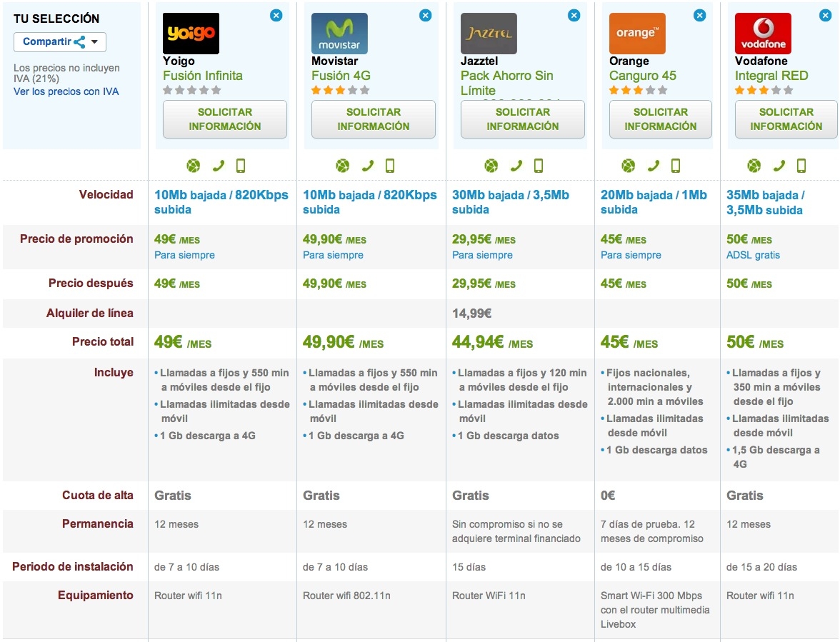Click Movistar Router wifi 802.11n text

(346, 596)
